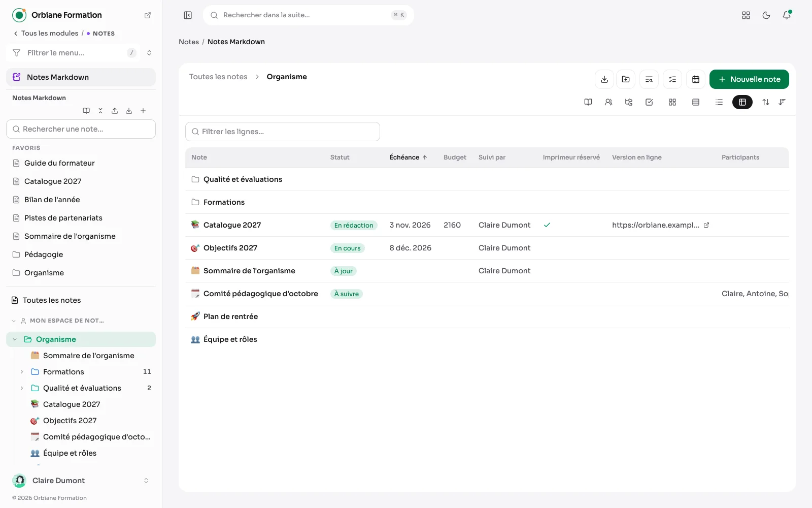This screenshot has width=812, height=508.
Task: Open the external link icon beside Orbiane Formation
Action: [x=148, y=15]
